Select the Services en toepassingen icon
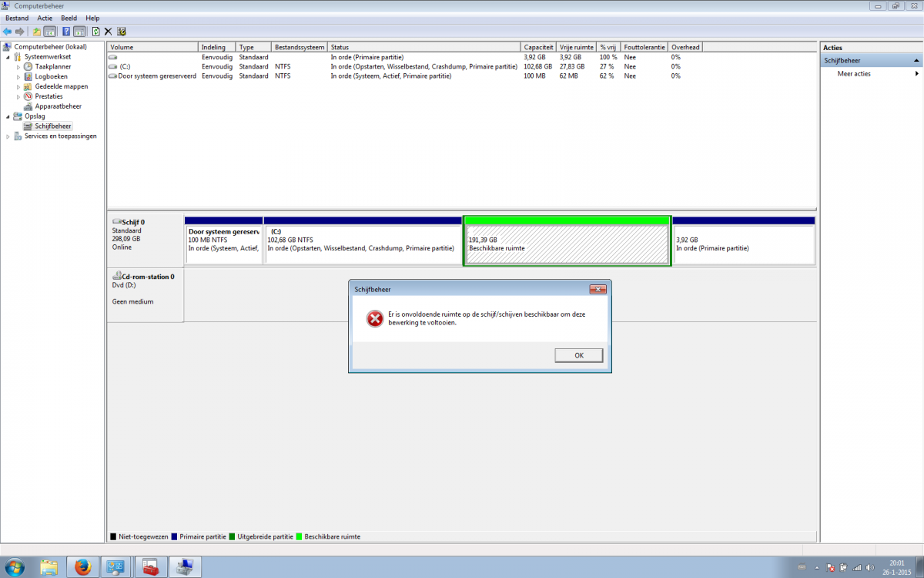The image size is (924, 578). coord(18,136)
